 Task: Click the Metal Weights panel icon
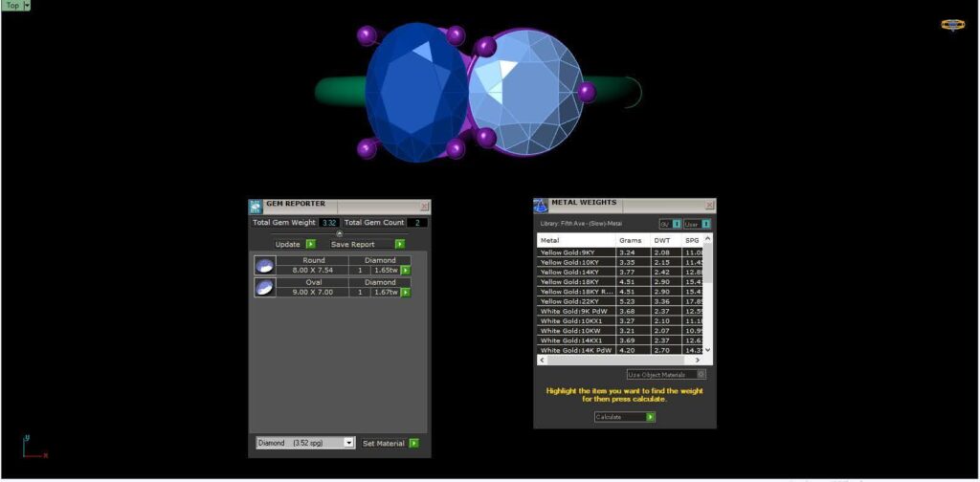(541, 206)
